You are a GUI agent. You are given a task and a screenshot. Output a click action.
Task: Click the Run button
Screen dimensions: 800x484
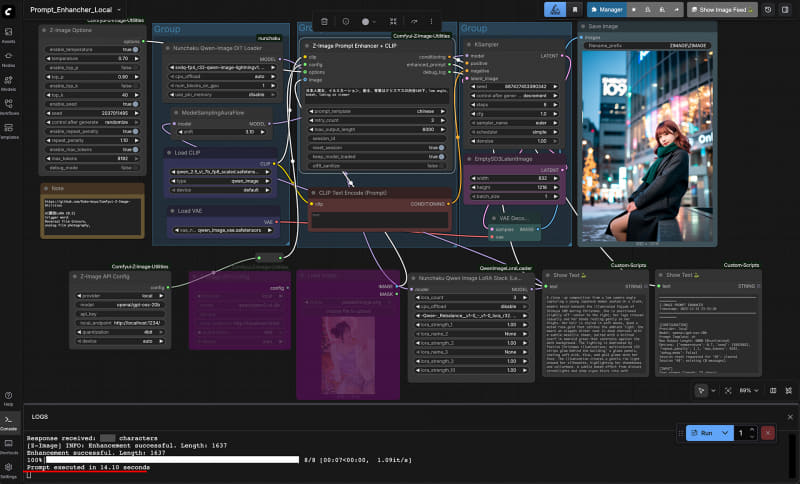click(702, 433)
